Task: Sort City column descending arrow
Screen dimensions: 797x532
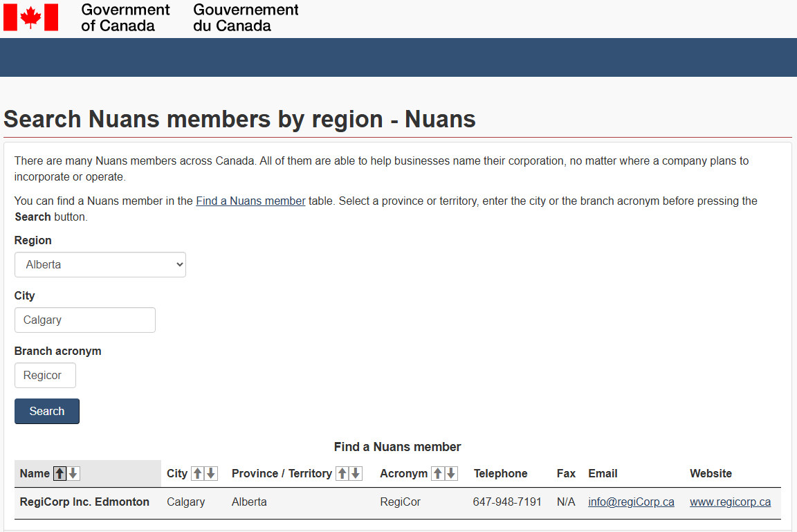Action: pyautogui.click(x=211, y=473)
